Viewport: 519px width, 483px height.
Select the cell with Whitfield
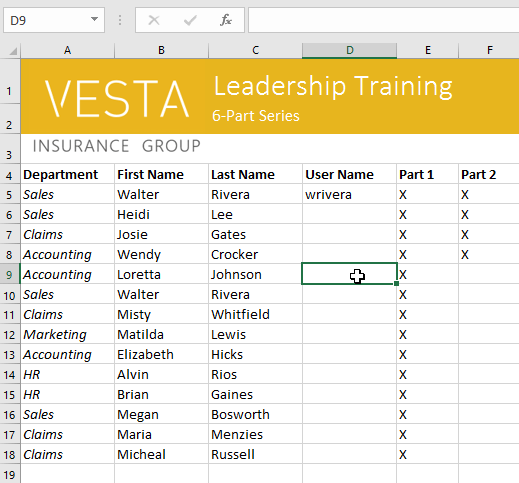point(255,314)
